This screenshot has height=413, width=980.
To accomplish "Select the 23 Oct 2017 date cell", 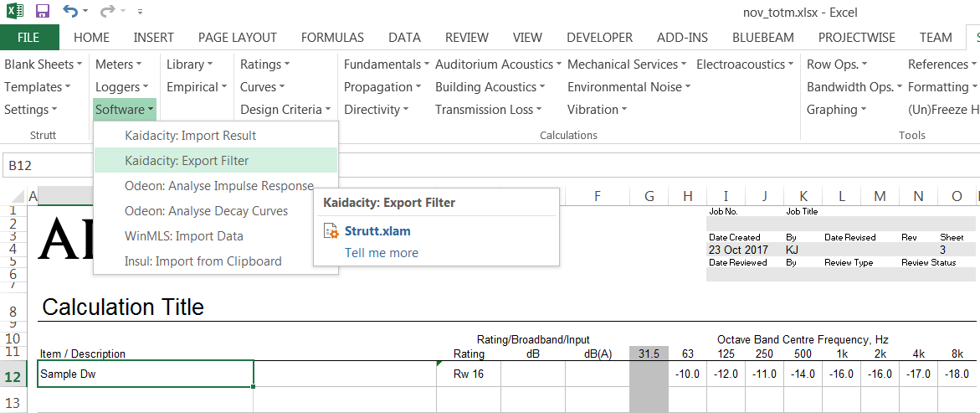I will pyautogui.click(x=738, y=250).
